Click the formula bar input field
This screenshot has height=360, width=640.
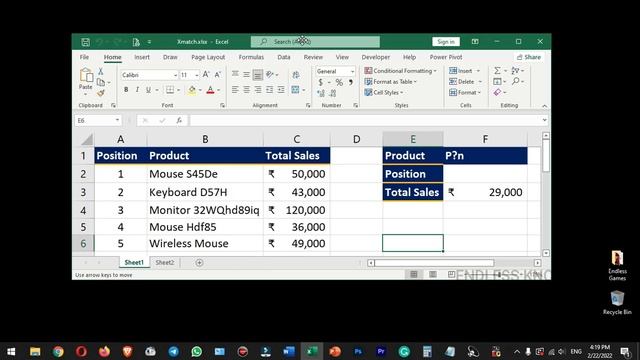(365, 120)
